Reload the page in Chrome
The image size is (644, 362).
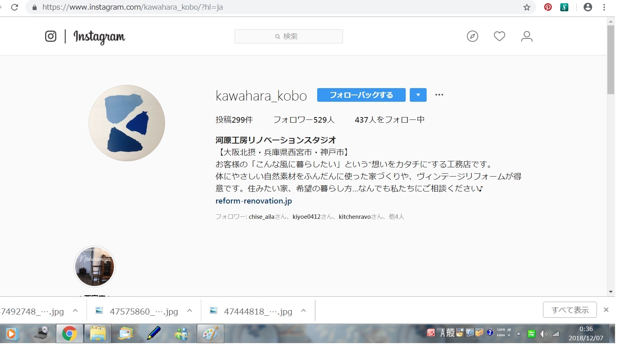(x=14, y=7)
